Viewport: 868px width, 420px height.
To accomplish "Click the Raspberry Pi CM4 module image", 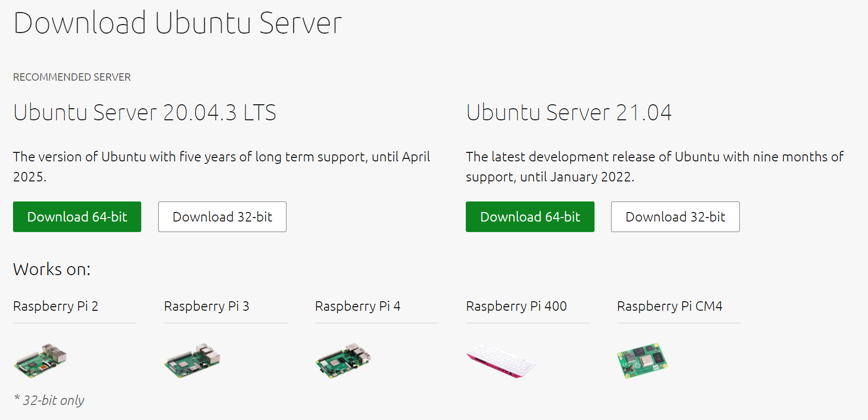I will point(643,360).
